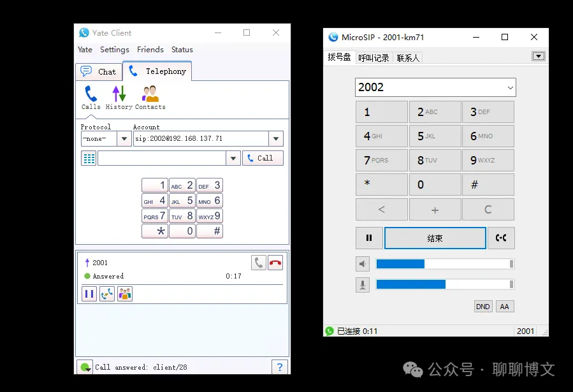The width and height of the screenshot is (573, 392).
Task: Click Yate dialpad key 5 JKL
Action: tap(182, 201)
